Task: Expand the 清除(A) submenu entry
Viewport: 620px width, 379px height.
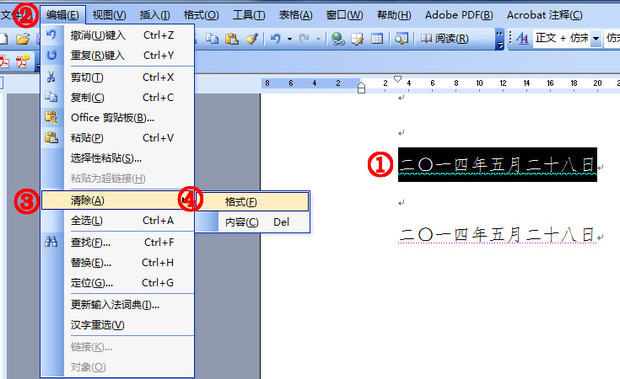Action: coord(118,200)
